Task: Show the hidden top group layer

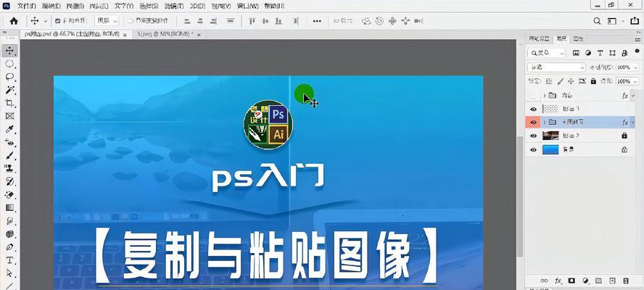Action: tap(533, 96)
